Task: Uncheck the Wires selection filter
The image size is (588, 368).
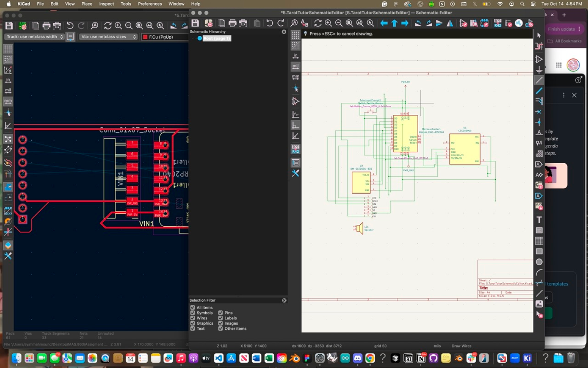Action: pyautogui.click(x=193, y=318)
